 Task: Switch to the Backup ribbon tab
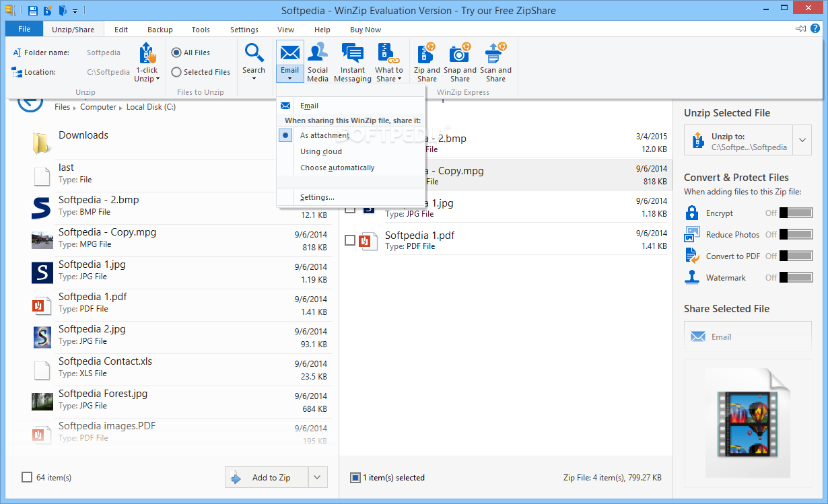160,30
